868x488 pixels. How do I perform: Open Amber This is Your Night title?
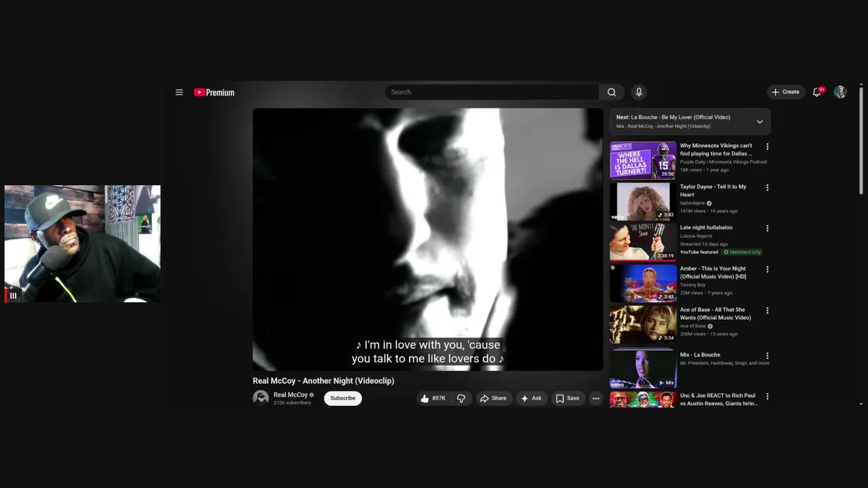tap(713, 272)
